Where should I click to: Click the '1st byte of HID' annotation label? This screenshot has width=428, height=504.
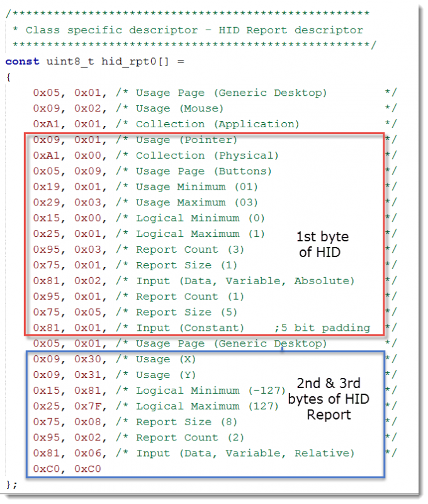(x=322, y=244)
